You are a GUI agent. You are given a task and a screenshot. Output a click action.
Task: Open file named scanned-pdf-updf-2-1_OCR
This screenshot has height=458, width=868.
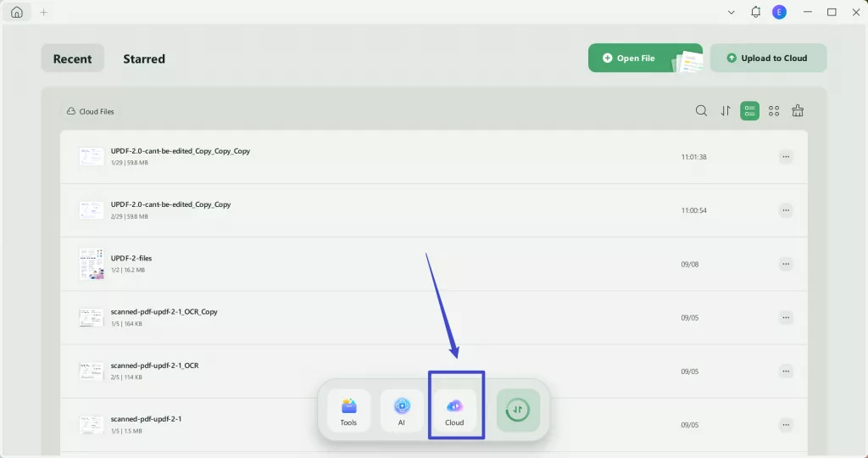click(x=154, y=366)
